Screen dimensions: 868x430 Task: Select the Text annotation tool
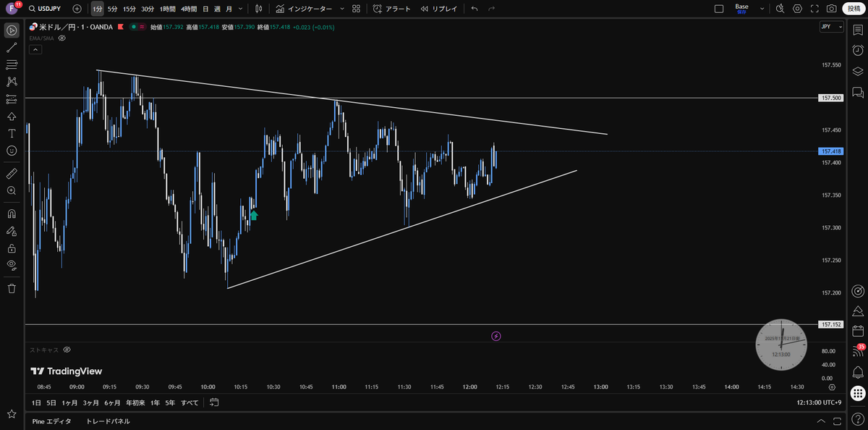12,134
